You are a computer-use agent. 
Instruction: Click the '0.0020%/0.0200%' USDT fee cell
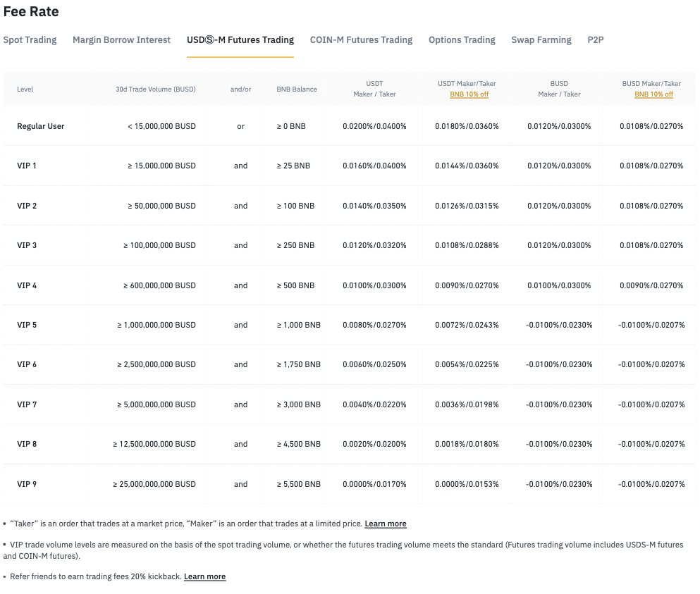tap(374, 444)
